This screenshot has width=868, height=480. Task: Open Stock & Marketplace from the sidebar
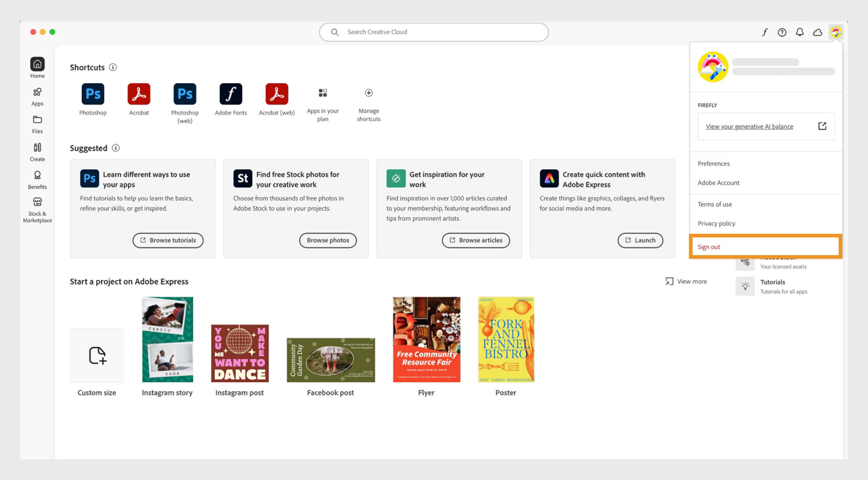click(x=38, y=209)
